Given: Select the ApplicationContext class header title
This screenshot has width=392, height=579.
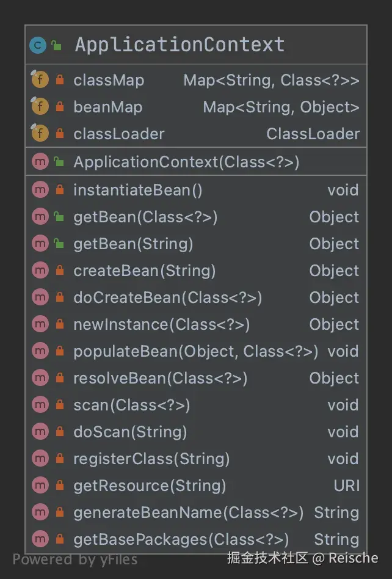Looking at the screenshot, I should pyautogui.click(x=180, y=45).
